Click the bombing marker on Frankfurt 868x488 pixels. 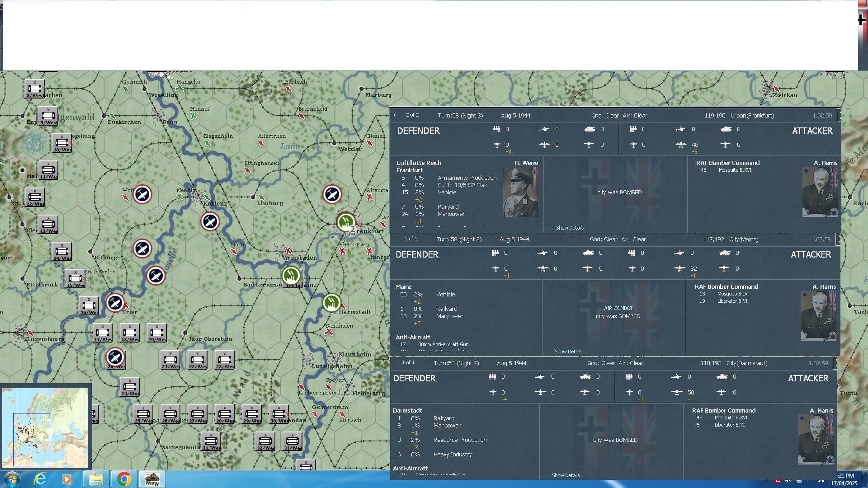click(x=345, y=222)
